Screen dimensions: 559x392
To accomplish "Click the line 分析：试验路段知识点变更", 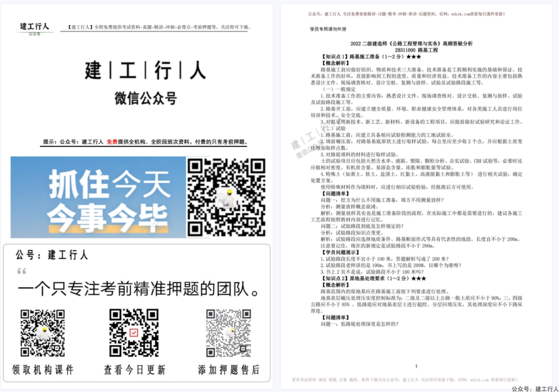I will click(x=353, y=233).
